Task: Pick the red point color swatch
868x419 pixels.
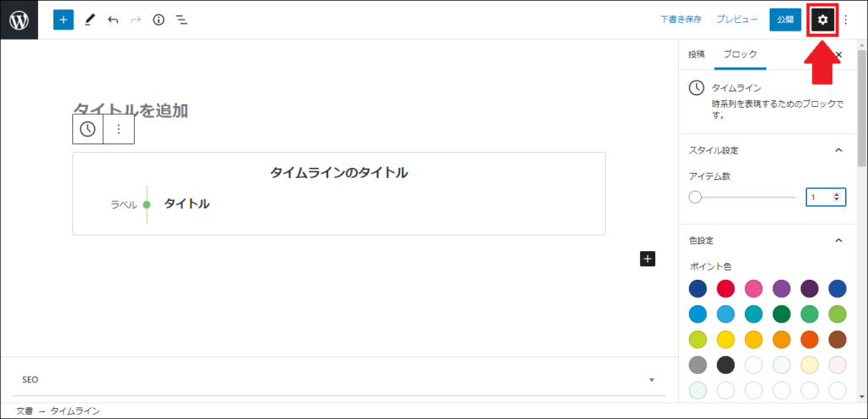Action: click(726, 288)
